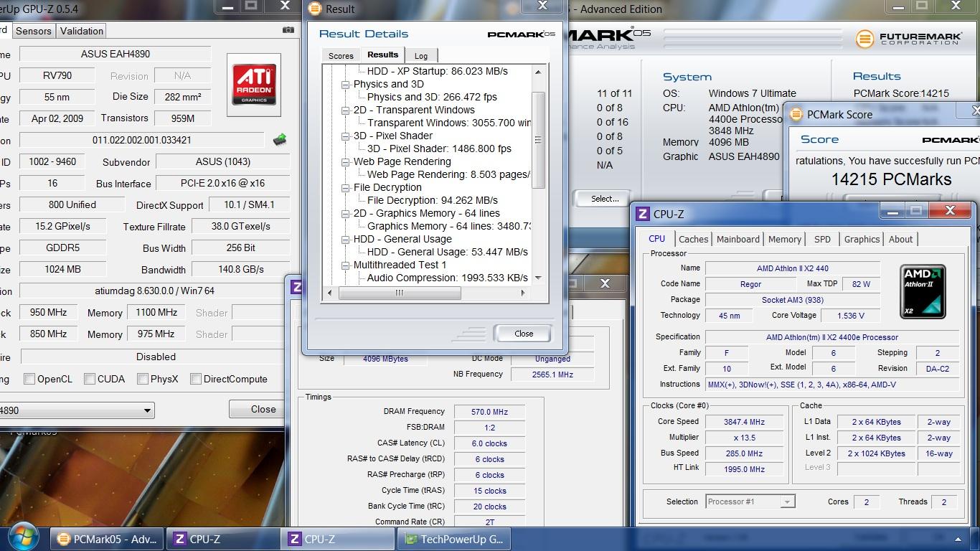The width and height of the screenshot is (980, 551).
Task: Click TechPowerUp GPU-Z taskbar button
Action: (x=455, y=540)
